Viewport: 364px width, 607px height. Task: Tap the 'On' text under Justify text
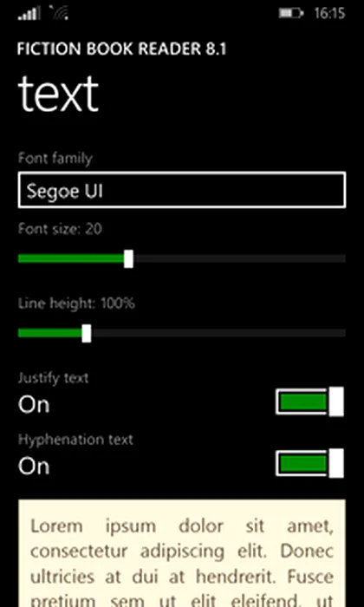click(34, 405)
